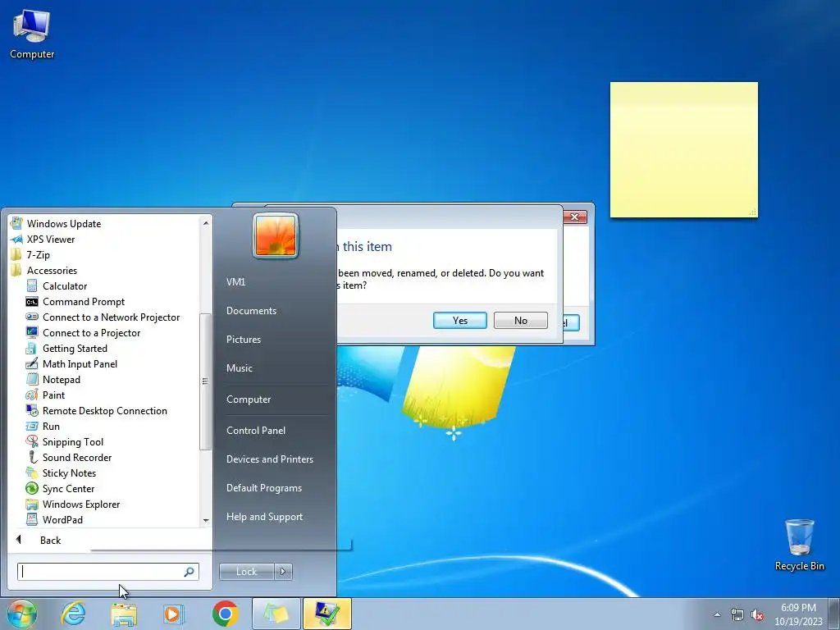Screen dimensions: 840x630
Task: Open the shutdown options arrow beside Lock
Action: pos(283,572)
